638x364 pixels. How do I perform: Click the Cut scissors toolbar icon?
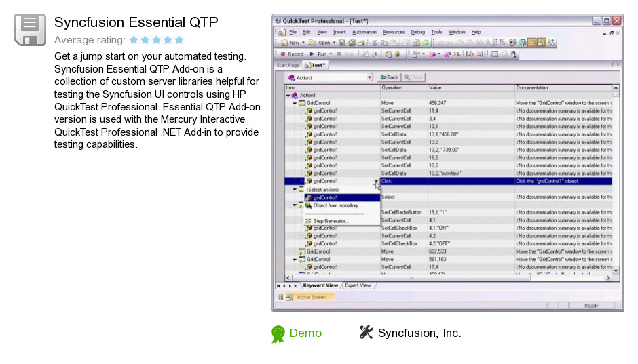(x=375, y=43)
